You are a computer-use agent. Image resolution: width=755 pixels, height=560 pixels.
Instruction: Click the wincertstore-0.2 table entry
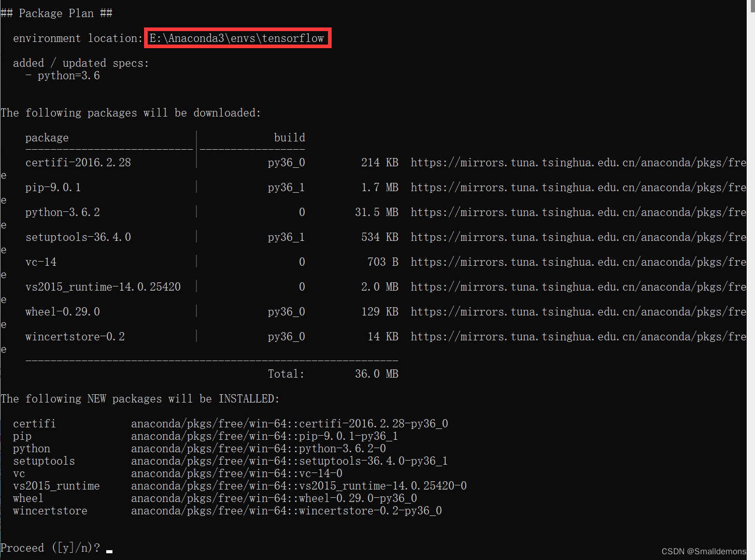coord(75,337)
